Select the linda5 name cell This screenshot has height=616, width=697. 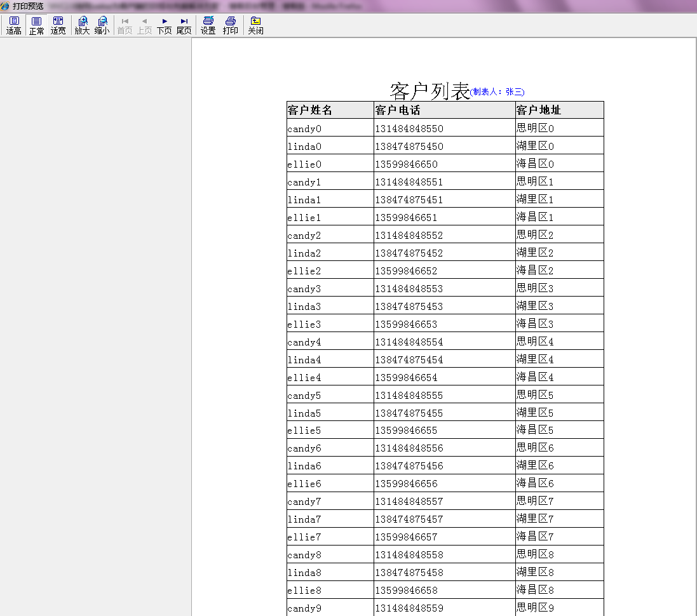tap(330, 412)
